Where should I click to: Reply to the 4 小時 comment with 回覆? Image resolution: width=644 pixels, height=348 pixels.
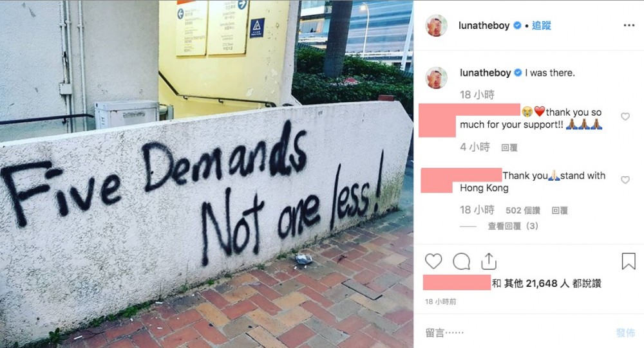pyautogui.click(x=509, y=148)
